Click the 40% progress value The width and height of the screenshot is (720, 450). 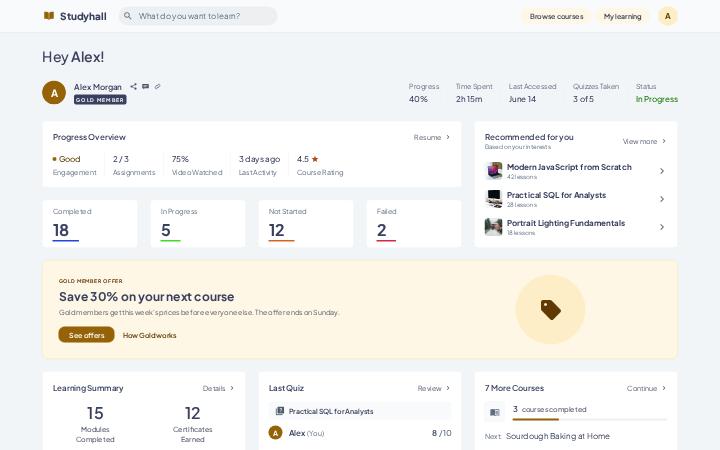pyautogui.click(x=418, y=99)
